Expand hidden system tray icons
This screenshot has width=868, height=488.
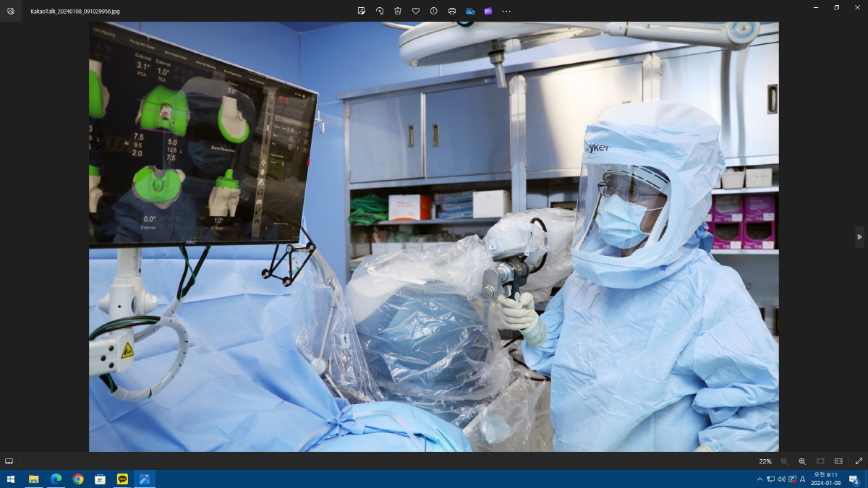(x=759, y=479)
